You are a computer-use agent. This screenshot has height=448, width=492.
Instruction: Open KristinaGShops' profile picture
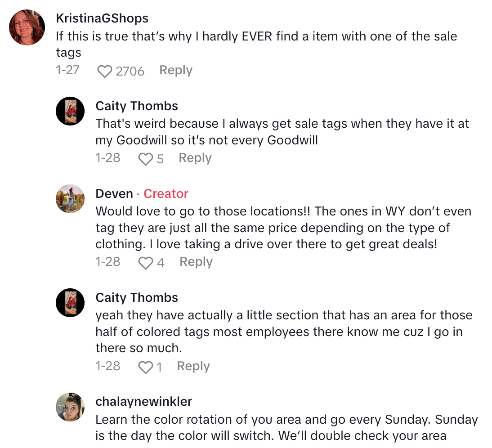pos(27,27)
